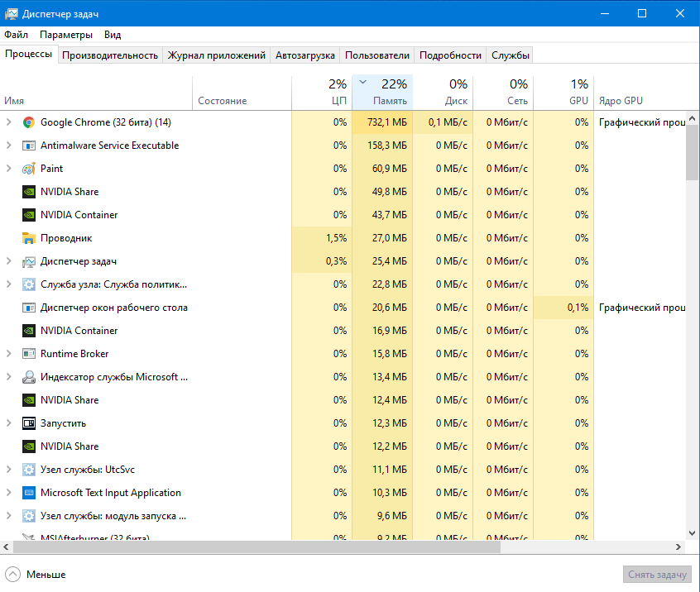Click the icon of NVIDIA Container using 43,7 МБ

point(29,215)
